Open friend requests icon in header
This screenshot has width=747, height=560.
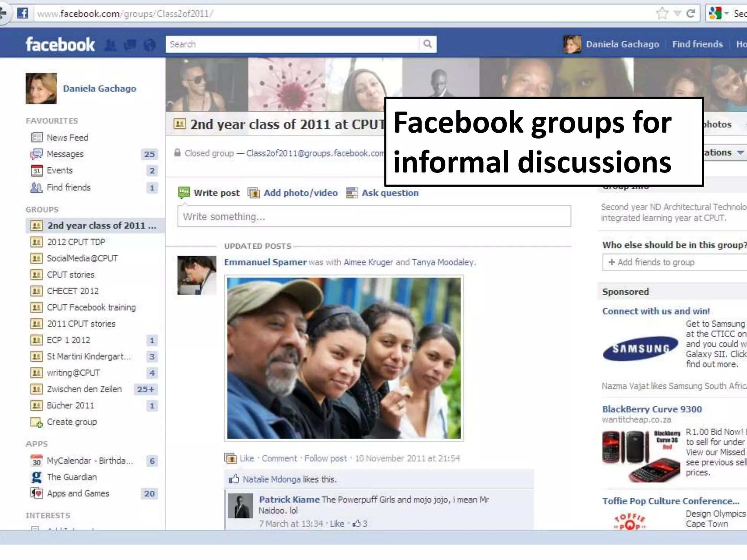[x=111, y=45]
